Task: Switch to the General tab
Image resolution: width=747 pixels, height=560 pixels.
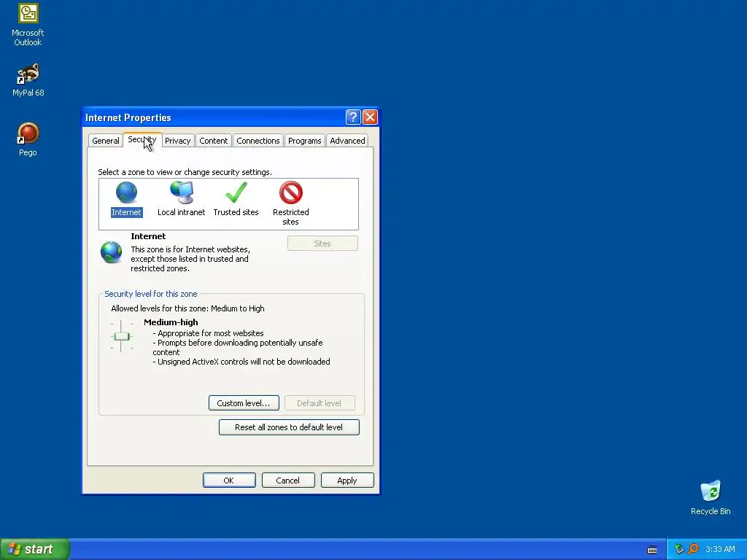Action: pos(105,141)
